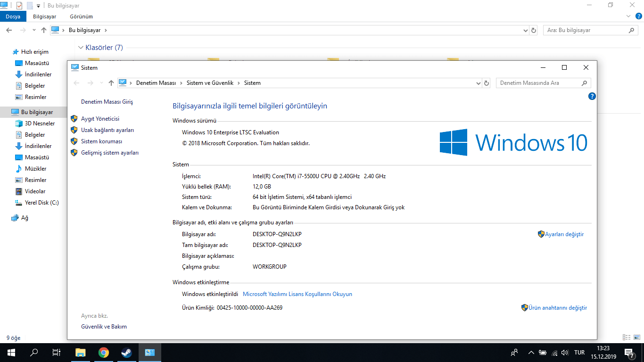Expand the Explorer ribbon with the chevron

coord(628,16)
